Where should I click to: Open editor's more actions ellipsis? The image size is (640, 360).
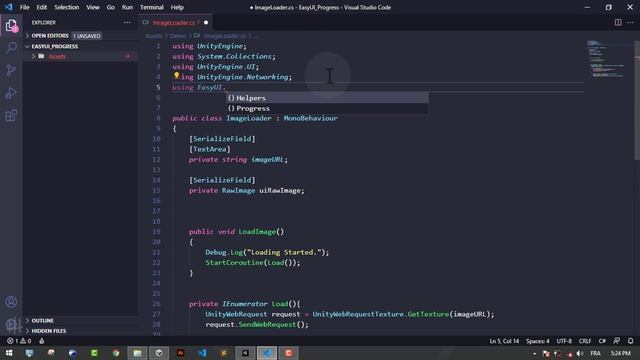click(x=630, y=22)
